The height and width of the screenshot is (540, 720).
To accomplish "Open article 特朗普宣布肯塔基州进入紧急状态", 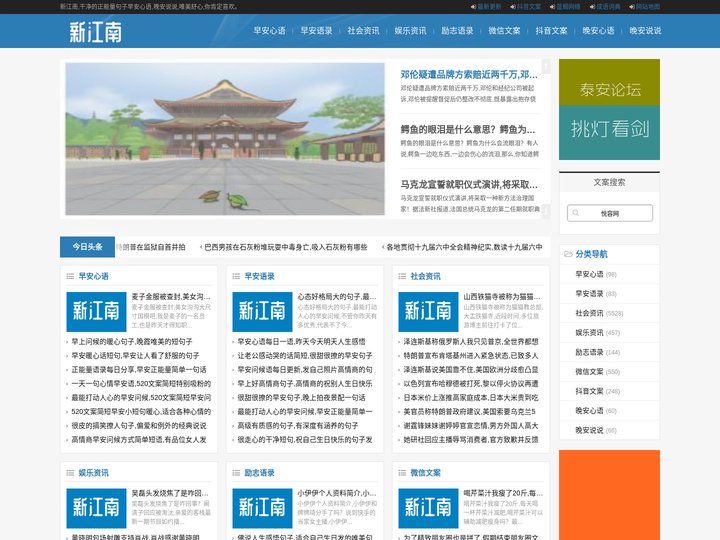I will pyautogui.click(x=471, y=355).
